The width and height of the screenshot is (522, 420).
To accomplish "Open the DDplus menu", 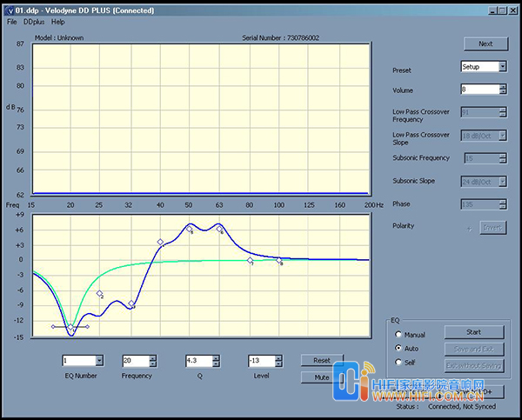I will coord(34,21).
